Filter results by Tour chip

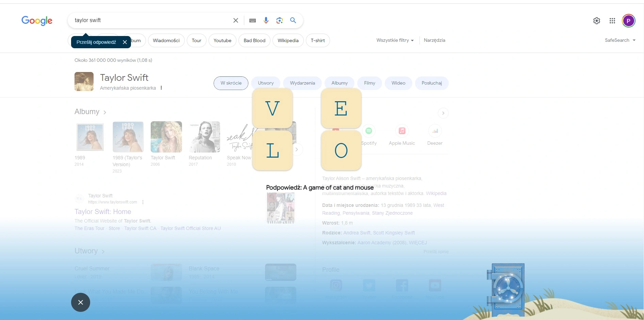click(196, 40)
